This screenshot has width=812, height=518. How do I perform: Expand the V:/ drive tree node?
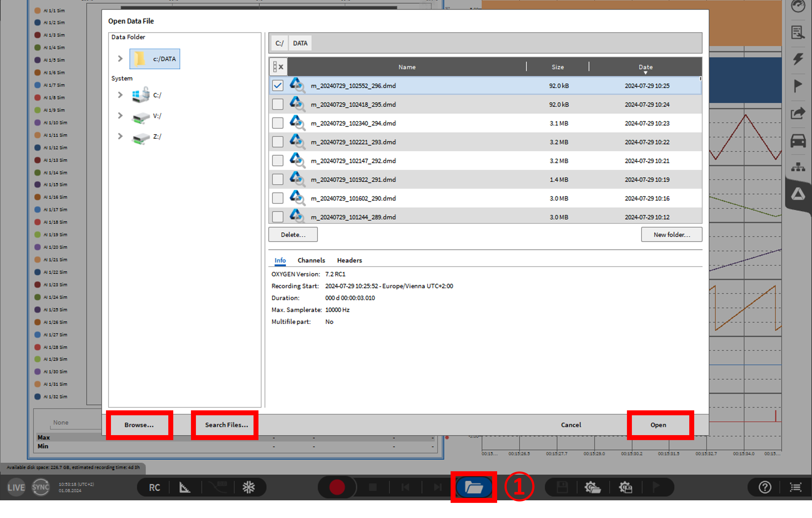[120, 116]
